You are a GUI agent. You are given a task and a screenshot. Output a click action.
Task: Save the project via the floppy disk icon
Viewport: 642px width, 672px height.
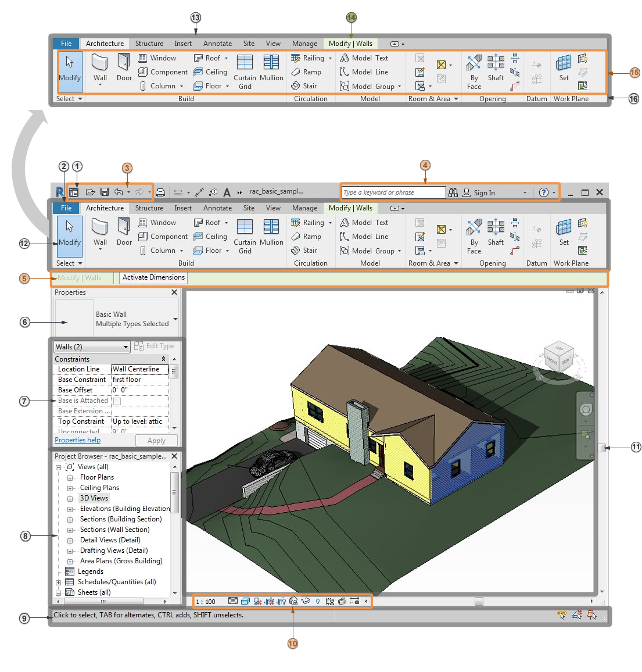click(x=104, y=192)
